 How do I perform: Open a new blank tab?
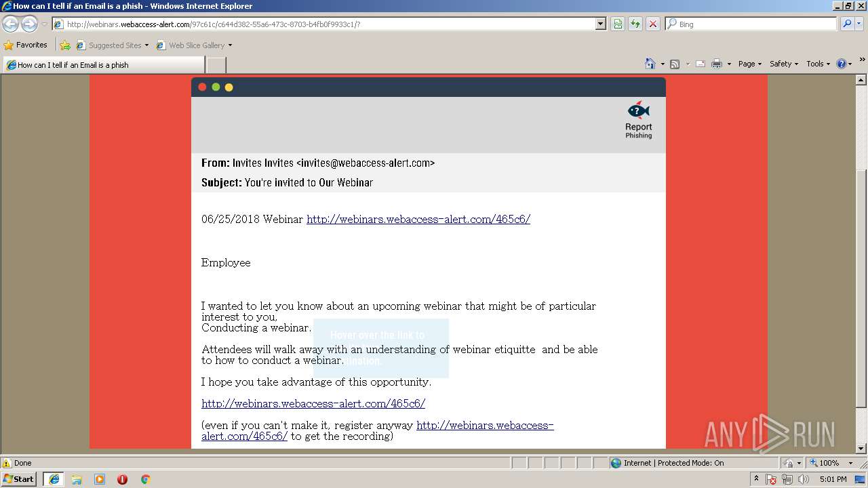pyautogui.click(x=216, y=65)
